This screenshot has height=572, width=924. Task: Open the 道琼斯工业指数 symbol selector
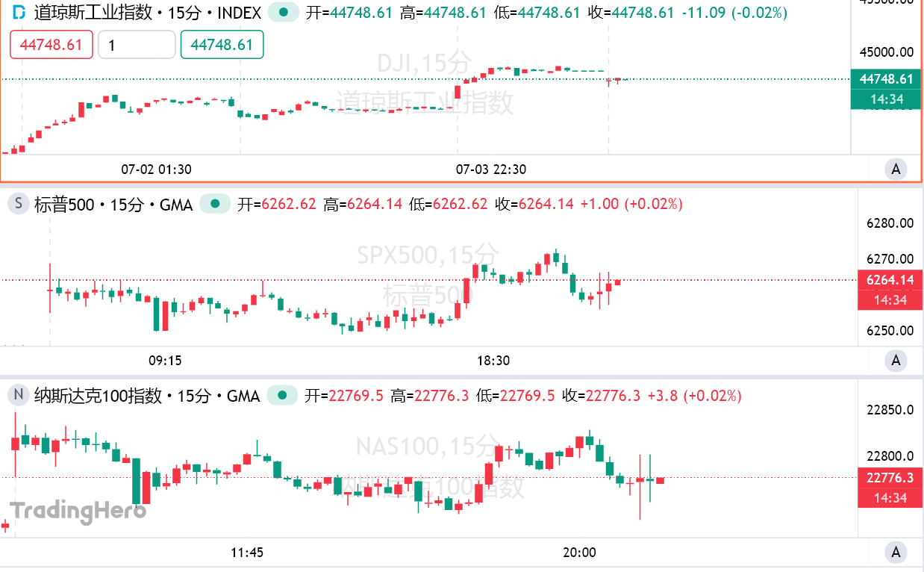pos(93,13)
